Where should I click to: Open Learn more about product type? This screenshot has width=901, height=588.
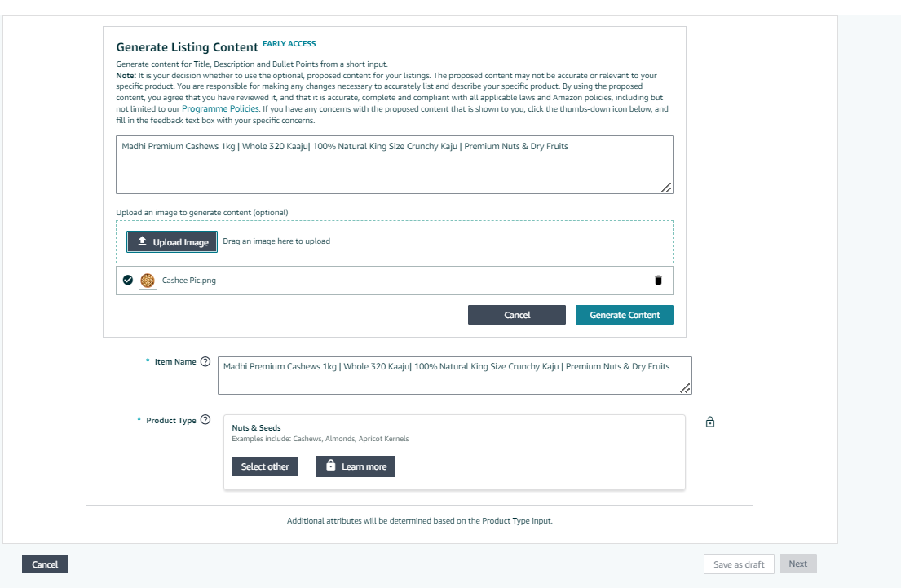click(x=356, y=466)
